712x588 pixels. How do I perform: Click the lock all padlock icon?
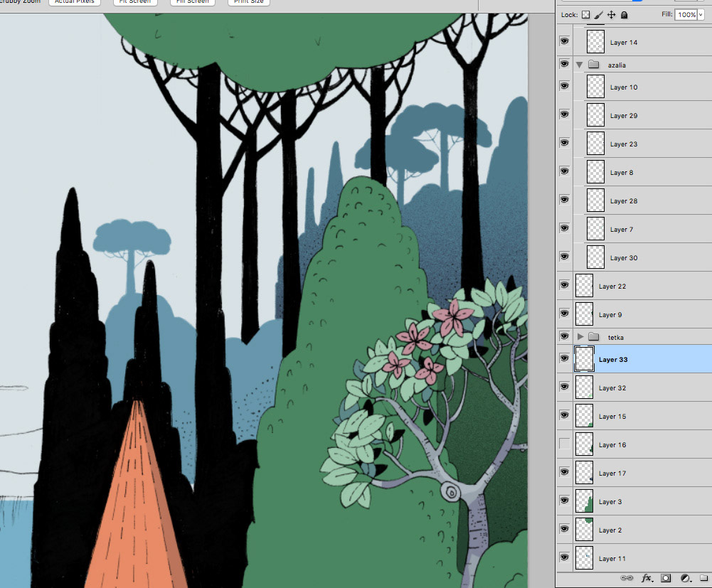coord(625,15)
